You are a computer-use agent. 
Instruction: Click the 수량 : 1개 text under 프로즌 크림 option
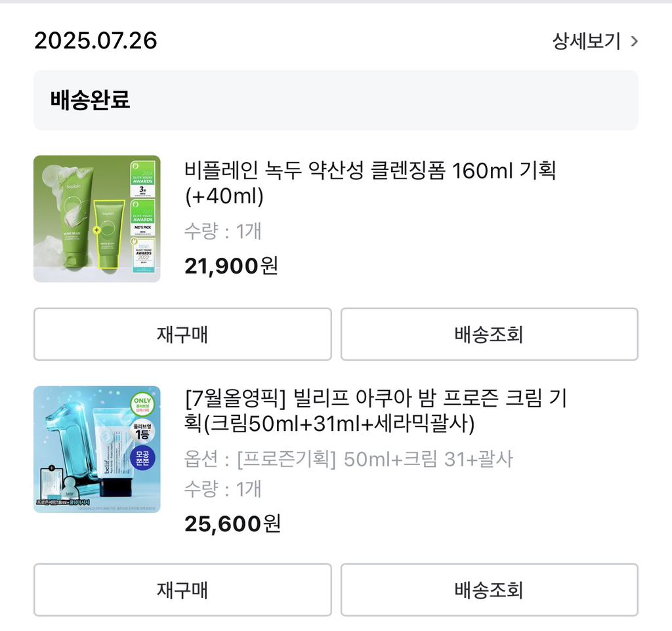coord(222,489)
